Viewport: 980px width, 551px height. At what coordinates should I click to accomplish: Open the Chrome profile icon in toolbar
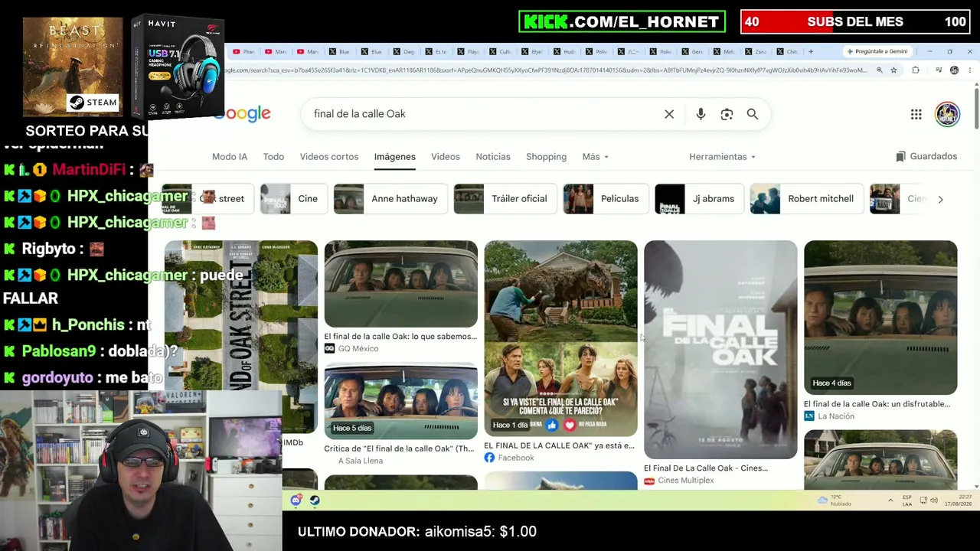(954, 70)
